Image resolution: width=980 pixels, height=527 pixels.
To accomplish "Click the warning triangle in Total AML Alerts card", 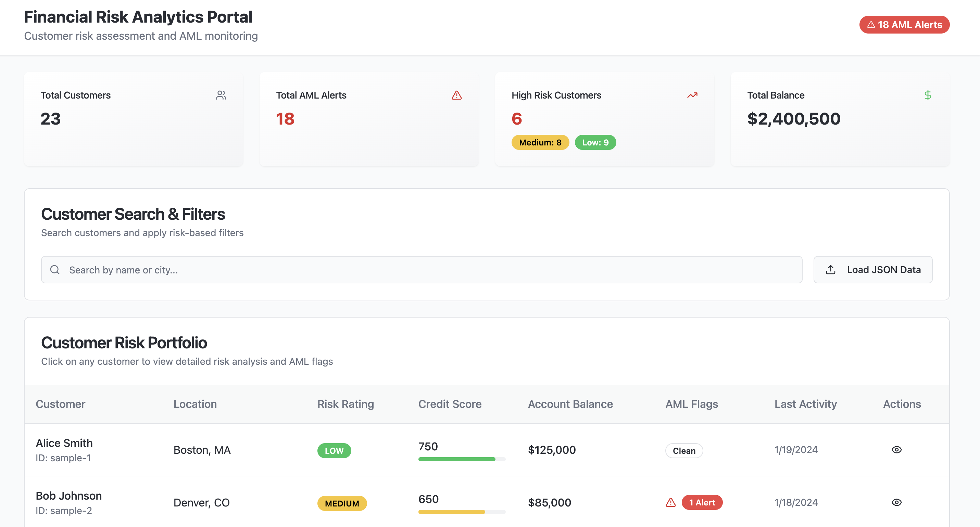I will tap(456, 95).
